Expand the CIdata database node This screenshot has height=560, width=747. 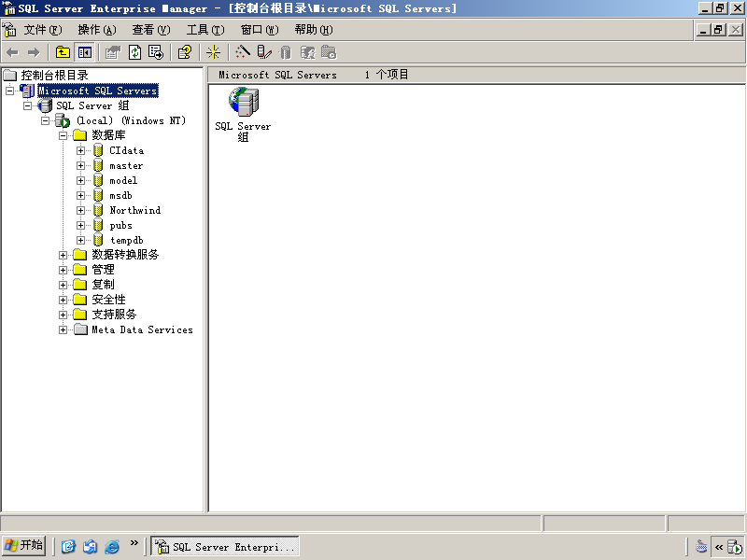(80, 150)
